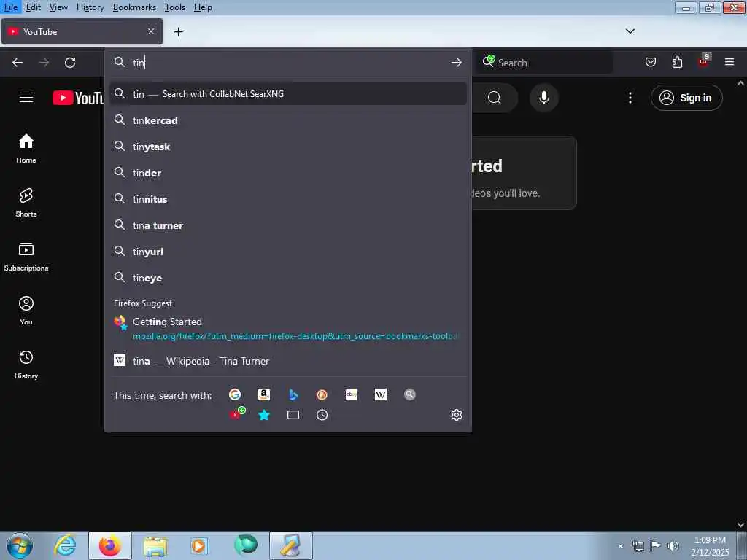Open the YouTube guide hamburger menu
The height and width of the screenshot is (560, 747).
point(26,98)
